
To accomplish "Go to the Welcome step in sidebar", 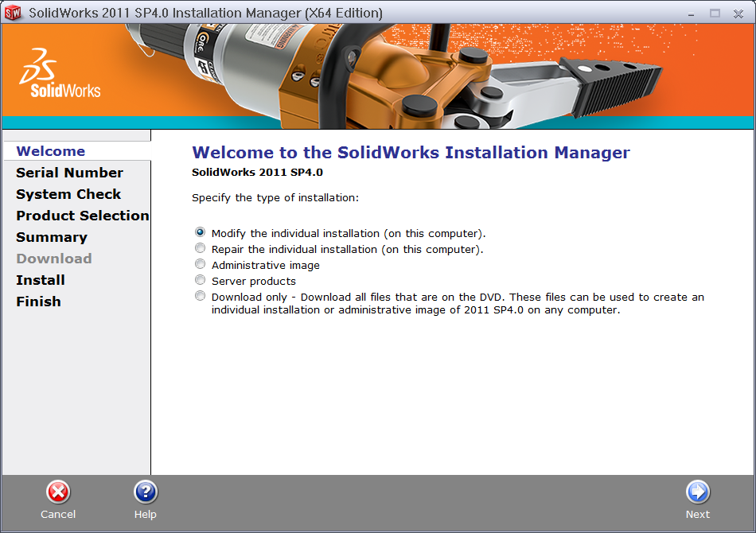I will click(51, 151).
